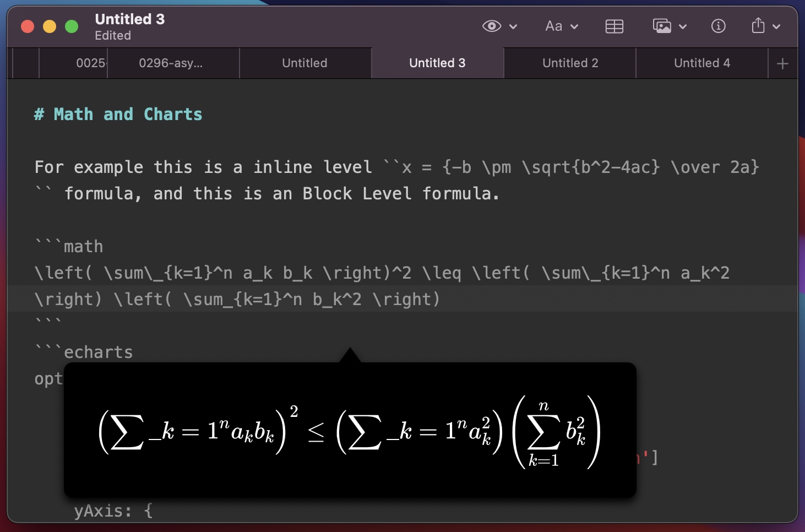This screenshot has width=805, height=532.
Task: Switch to the Untitled 4 tab
Action: click(702, 63)
